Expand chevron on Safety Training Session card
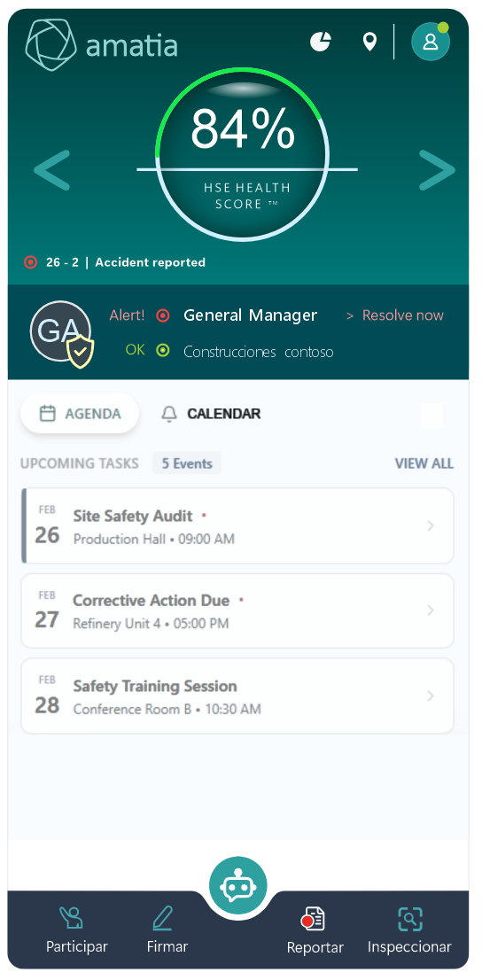Image resolution: width=482 pixels, height=980 pixels. point(430,696)
